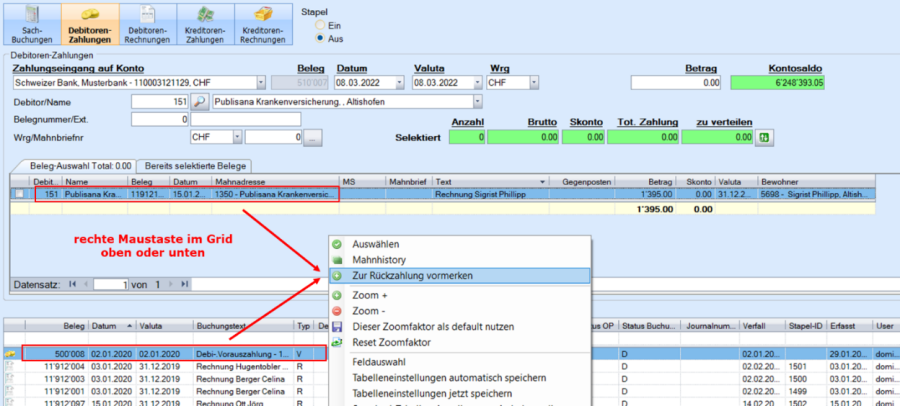The image size is (900, 406).
Task: Jump to first record in Datensatz navigator
Action: click(71, 285)
